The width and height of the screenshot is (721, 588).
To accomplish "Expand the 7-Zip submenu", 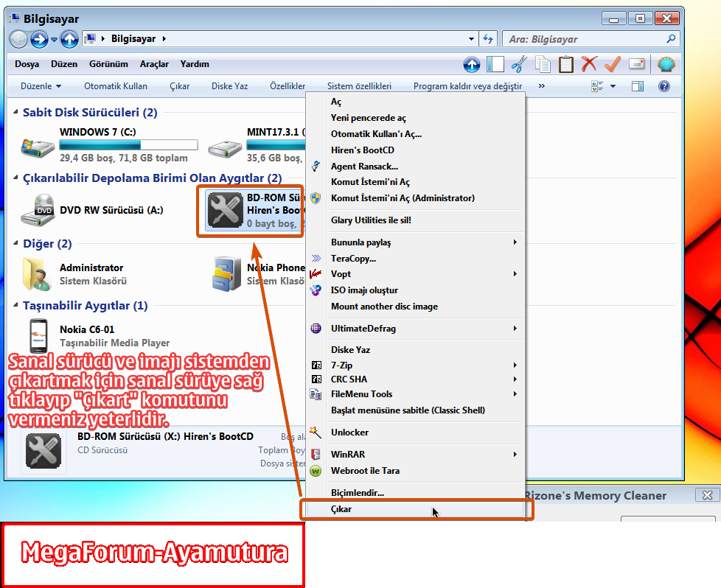I will tap(416, 365).
